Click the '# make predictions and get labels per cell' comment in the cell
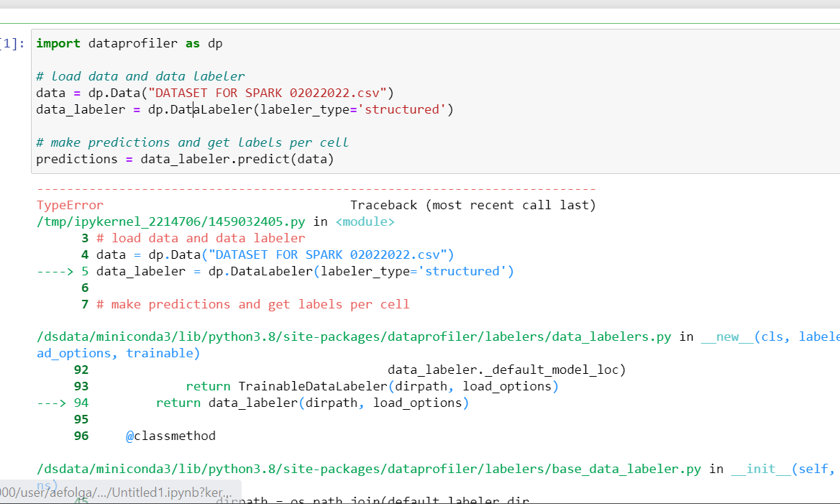The height and width of the screenshot is (504, 840). coord(192,142)
